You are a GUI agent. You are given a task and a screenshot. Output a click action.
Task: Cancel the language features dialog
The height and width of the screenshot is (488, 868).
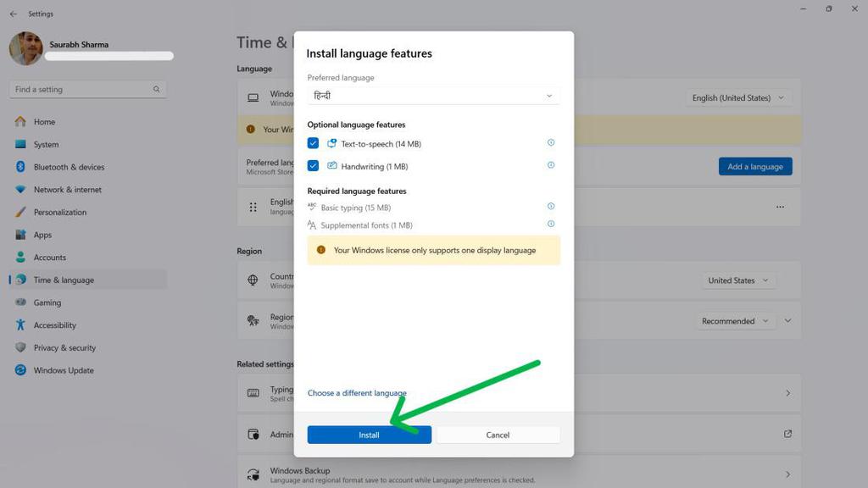498,435
